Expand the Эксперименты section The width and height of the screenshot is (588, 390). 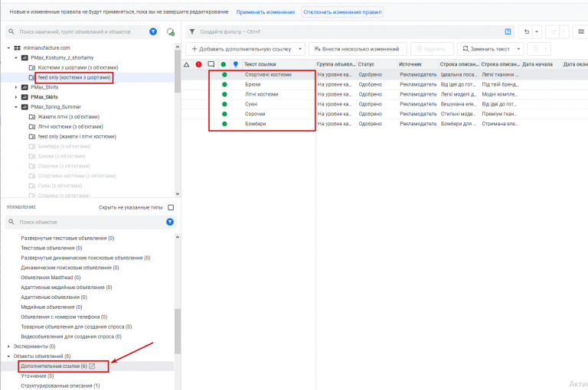[x=8, y=346]
